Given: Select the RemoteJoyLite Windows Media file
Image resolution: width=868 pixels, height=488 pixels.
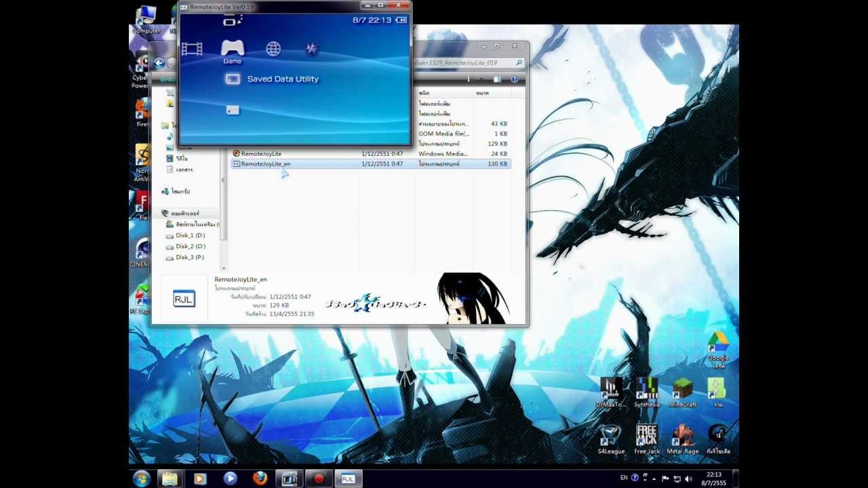Looking at the screenshot, I should pyautogui.click(x=370, y=154).
